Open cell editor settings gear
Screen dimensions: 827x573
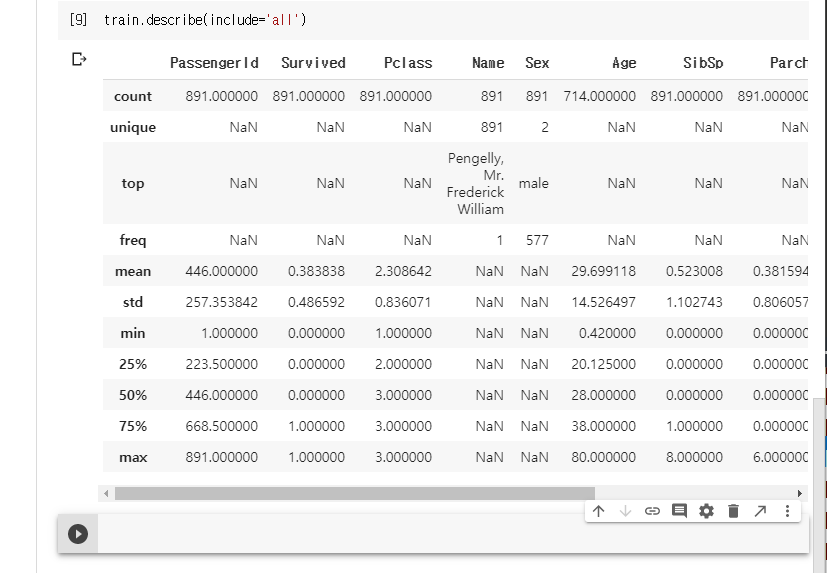click(706, 511)
